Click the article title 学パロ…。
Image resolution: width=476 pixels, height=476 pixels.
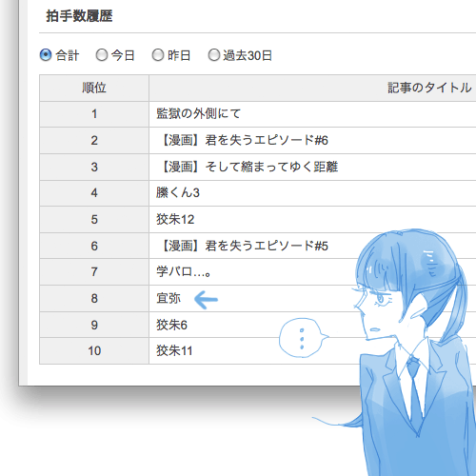tap(184, 271)
